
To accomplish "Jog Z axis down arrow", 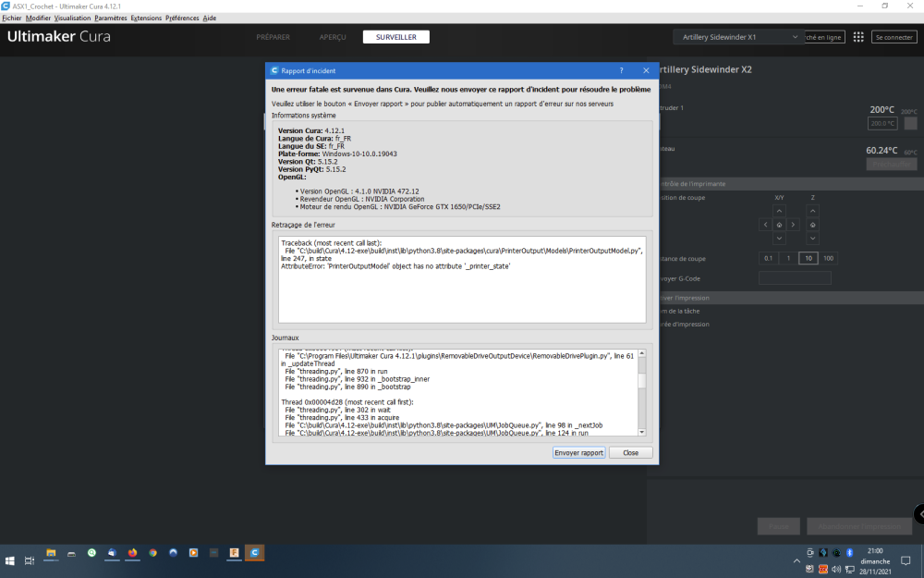I will (812, 239).
